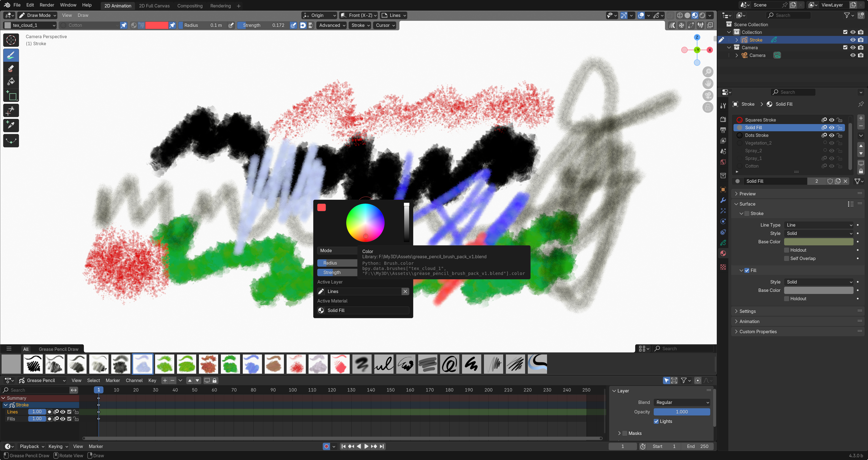The image size is (868, 460).
Task: Select the Grease Pencil Draw asset catalog
Action: pyautogui.click(x=58, y=349)
